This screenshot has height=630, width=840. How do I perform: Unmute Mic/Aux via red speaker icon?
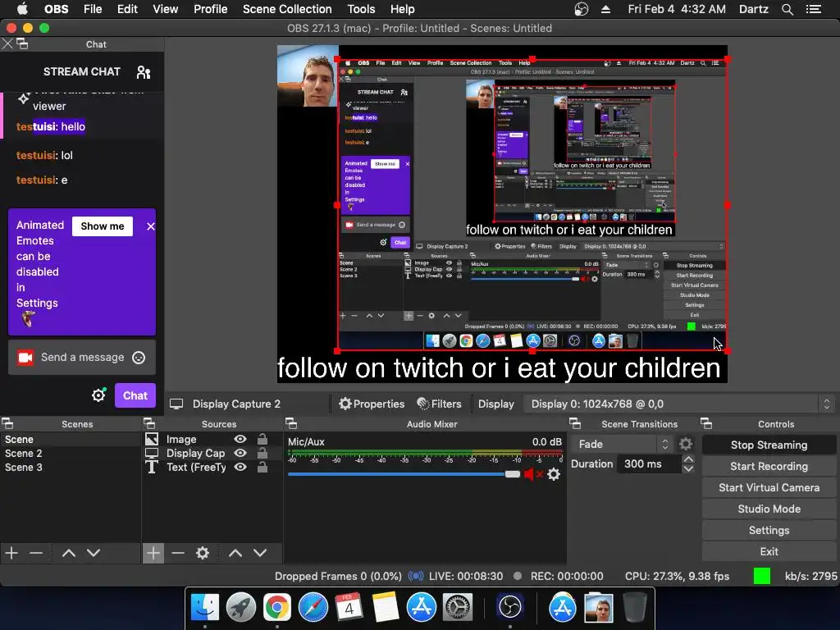pyautogui.click(x=533, y=474)
